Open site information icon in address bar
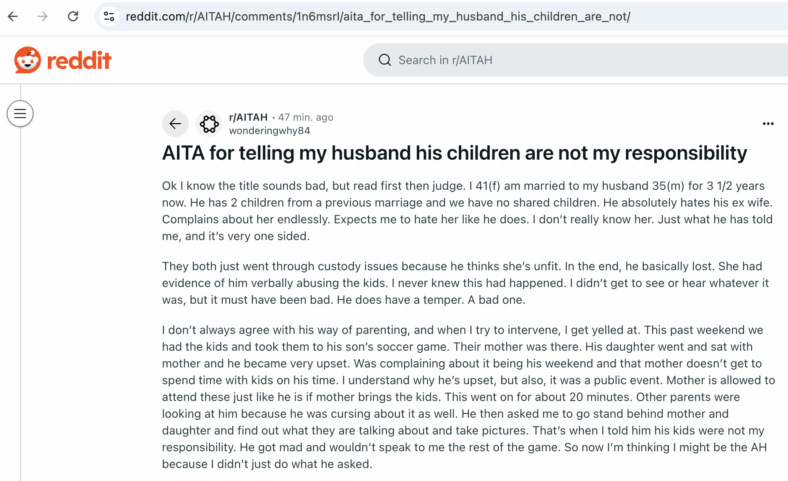Image resolution: width=788 pixels, height=481 pixels. click(x=109, y=17)
